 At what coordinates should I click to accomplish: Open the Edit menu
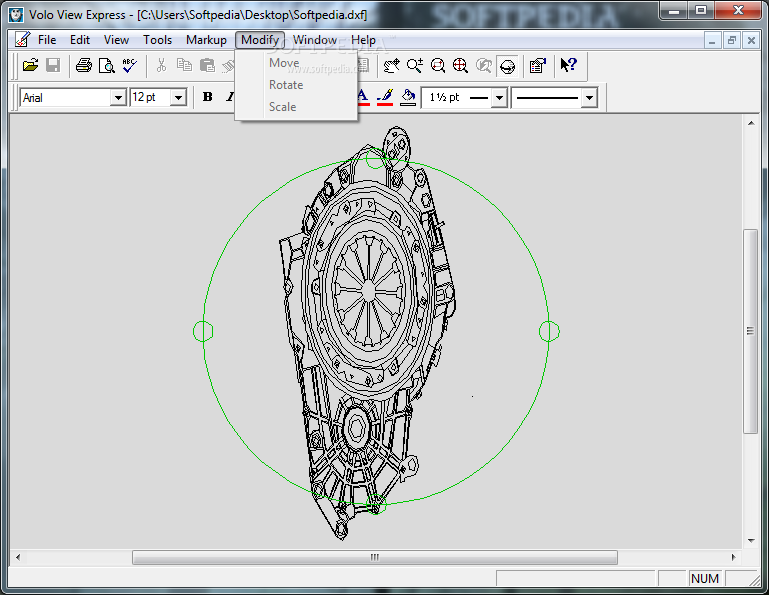click(x=80, y=40)
